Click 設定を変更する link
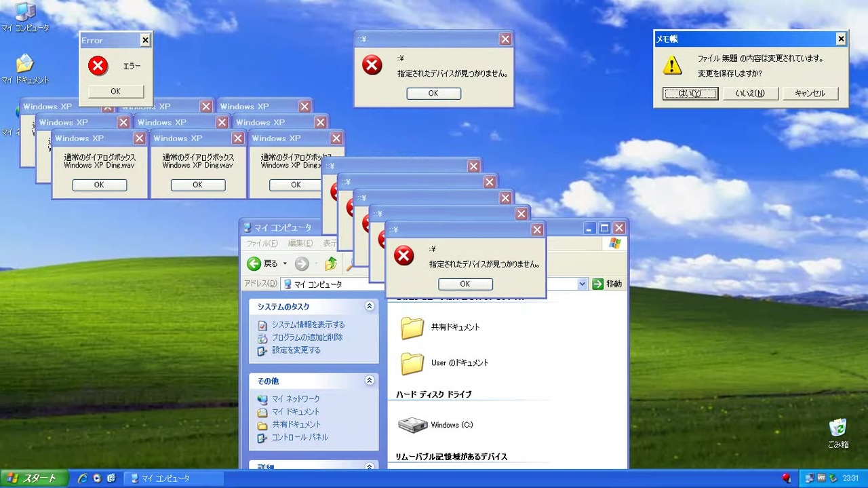Image resolution: width=868 pixels, height=488 pixels. (296, 350)
